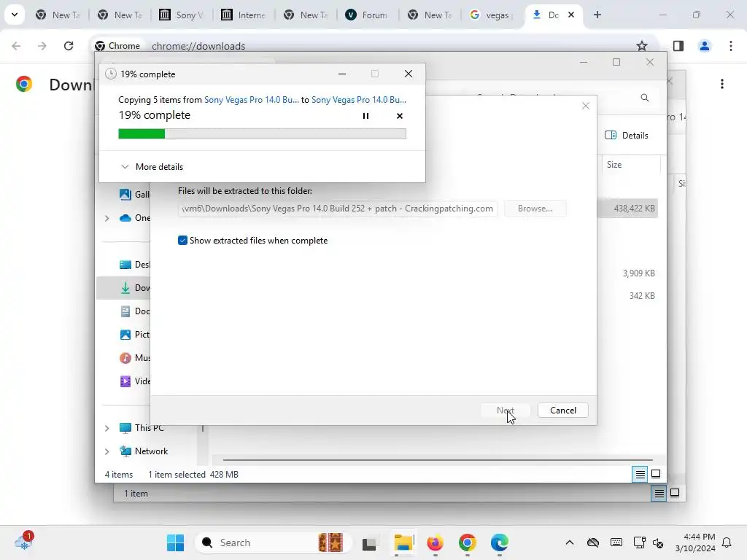Open Chrome three-dot menu
Viewport: 747px width, 560px height.
coord(730,46)
